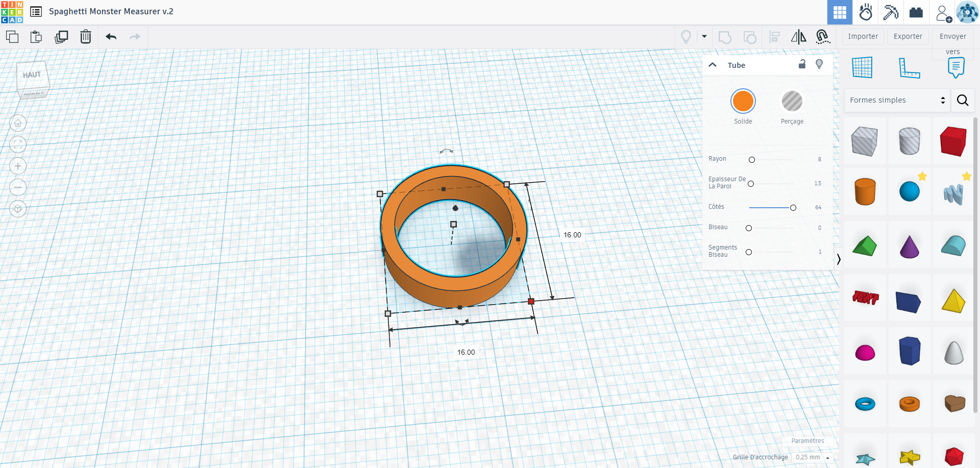
Task: Click the Ungroup shapes icon
Action: click(x=750, y=37)
